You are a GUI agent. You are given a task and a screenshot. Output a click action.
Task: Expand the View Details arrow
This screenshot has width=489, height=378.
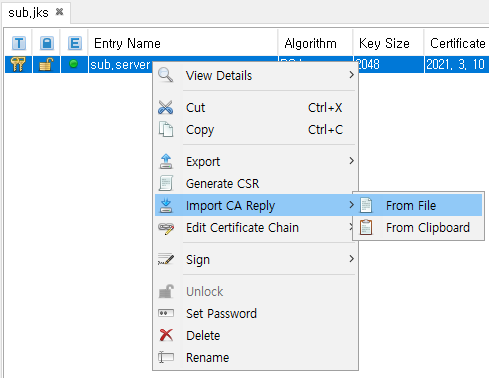pyautogui.click(x=351, y=75)
